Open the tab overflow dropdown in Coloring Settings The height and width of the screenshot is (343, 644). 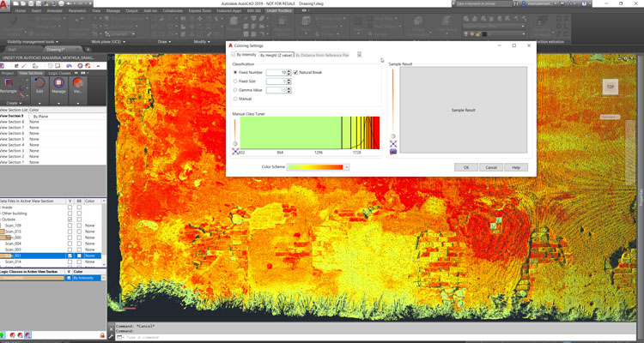coord(359,55)
